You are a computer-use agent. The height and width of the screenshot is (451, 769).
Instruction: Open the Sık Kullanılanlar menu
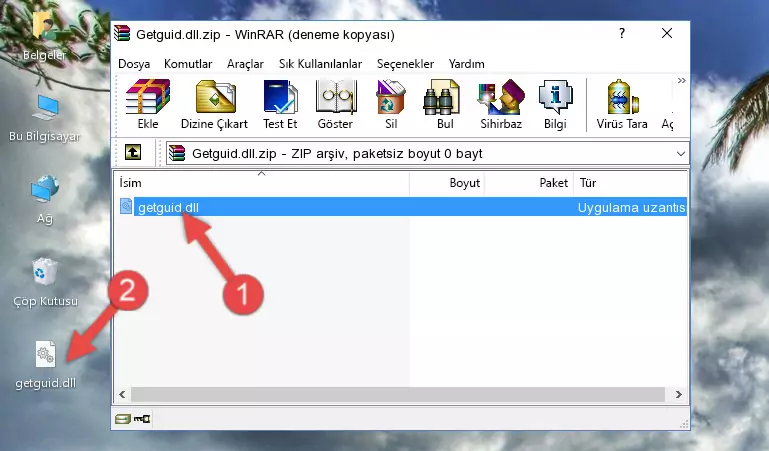point(320,64)
